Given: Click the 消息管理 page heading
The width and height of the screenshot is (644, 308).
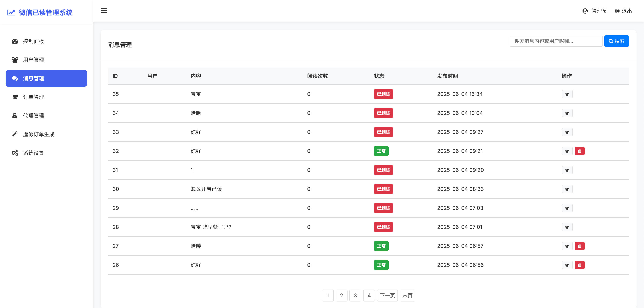Looking at the screenshot, I should pos(120,45).
